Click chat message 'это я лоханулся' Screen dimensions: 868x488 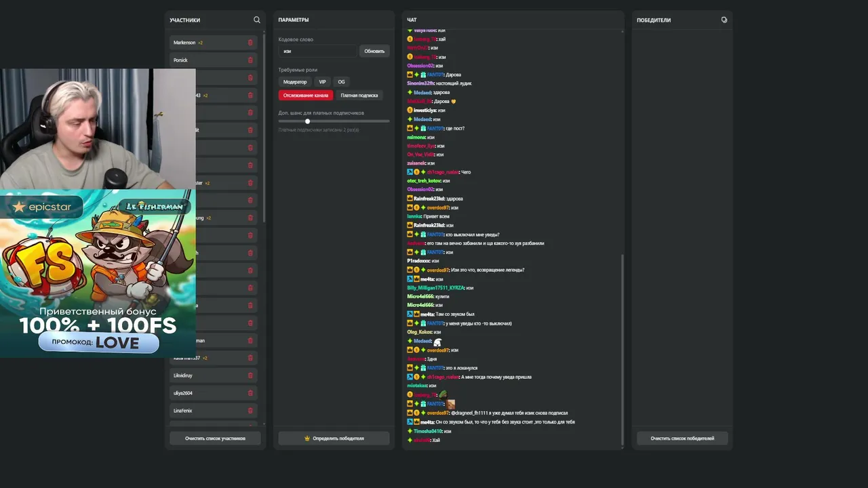[x=462, y=368]
